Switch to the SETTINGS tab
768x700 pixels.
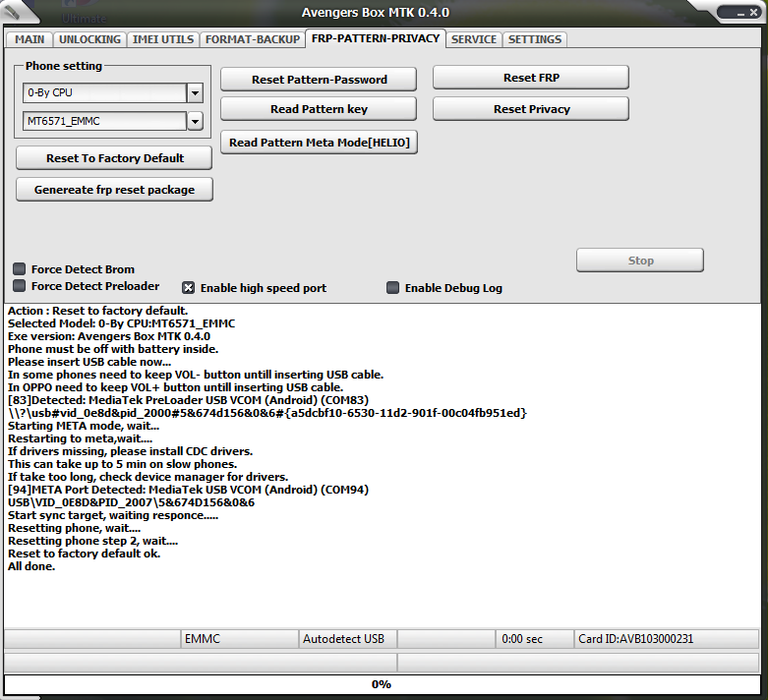point(534,39)
